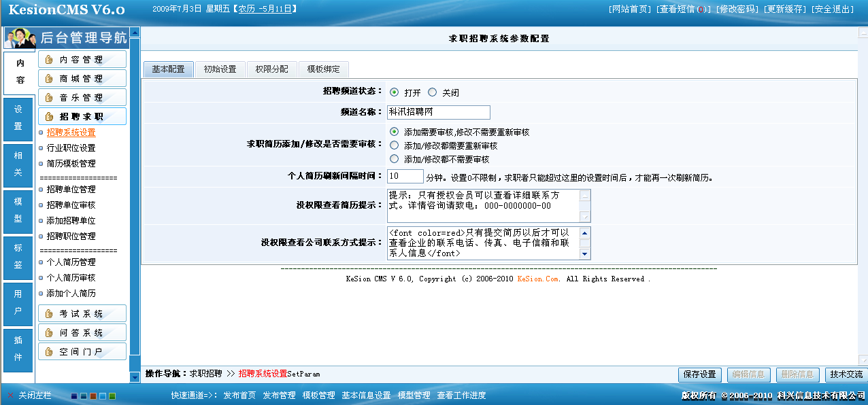Click the 保存设置 button
The image size is (868, 405).
tap(699, 374)
